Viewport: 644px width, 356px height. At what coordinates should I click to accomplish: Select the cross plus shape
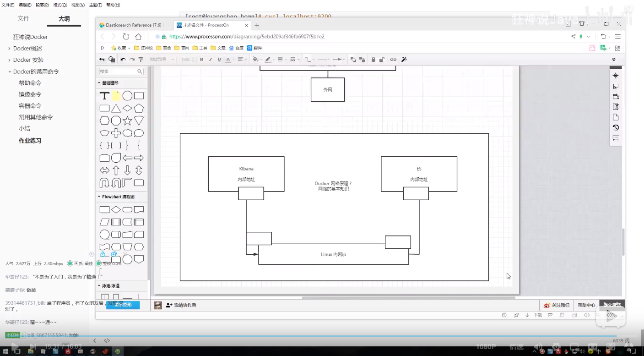click(116, 133)
